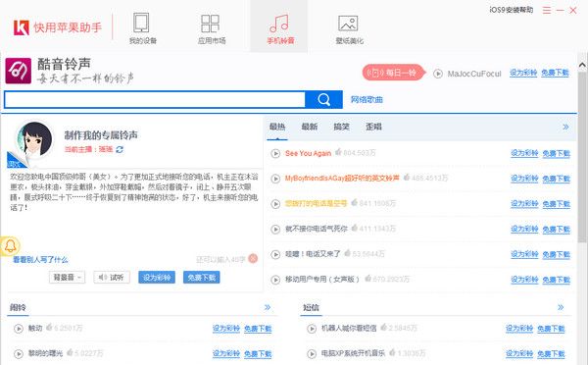Screen dimensions: 588x365
Task: Open the hamburger menu in title bar
Action: pyautogui.click(x=547, y=10)
